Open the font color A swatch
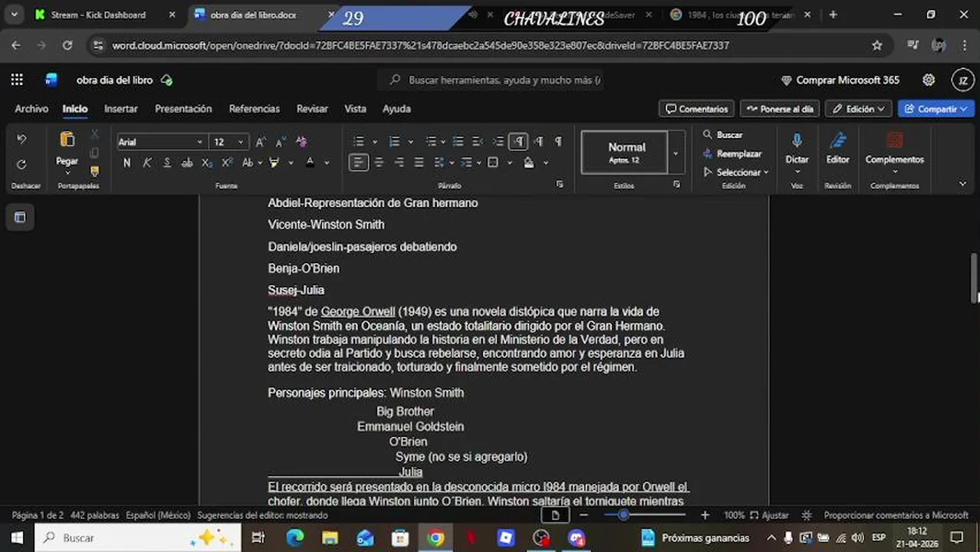 click(x=310, y=163)
